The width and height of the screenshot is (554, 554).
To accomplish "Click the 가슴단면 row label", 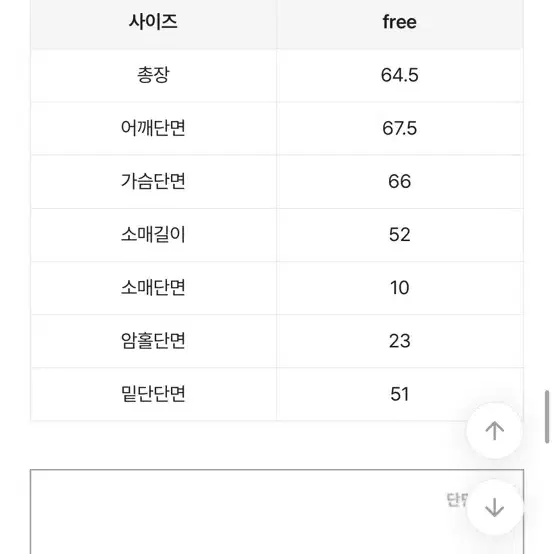I will click(x=153, y=182).
